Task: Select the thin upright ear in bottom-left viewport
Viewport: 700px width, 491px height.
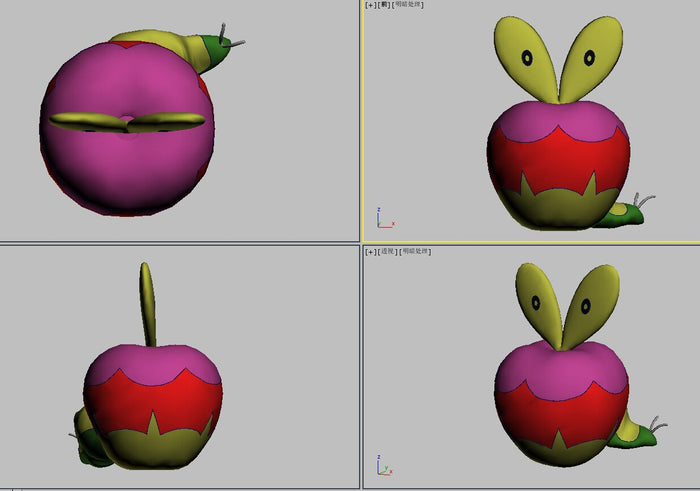Action: click(x=148, y=300)
